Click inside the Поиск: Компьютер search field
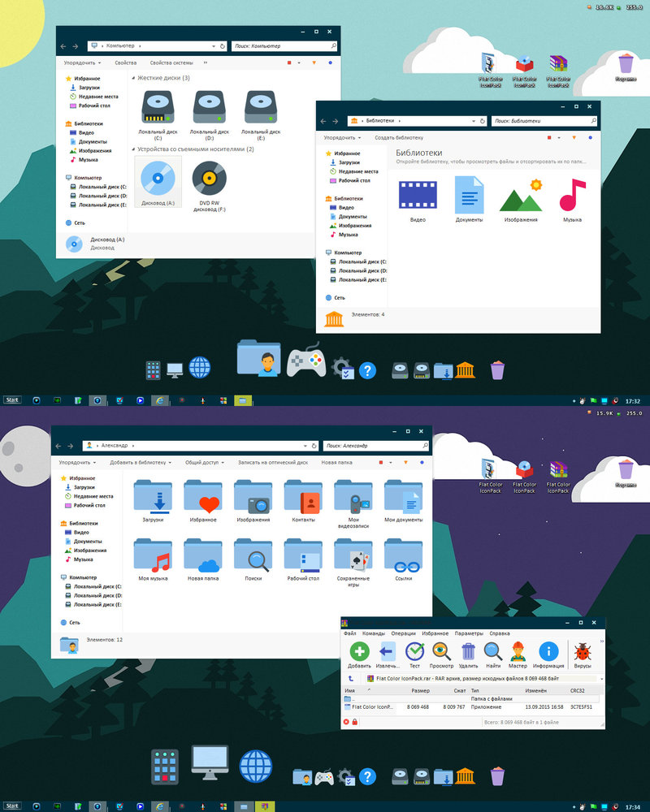 pos(283,46)
